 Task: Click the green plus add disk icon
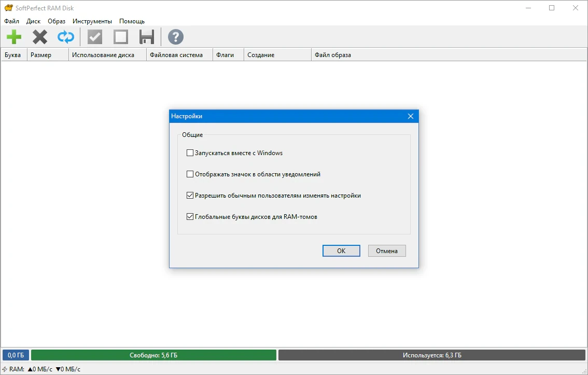click(x=14, y=37)
